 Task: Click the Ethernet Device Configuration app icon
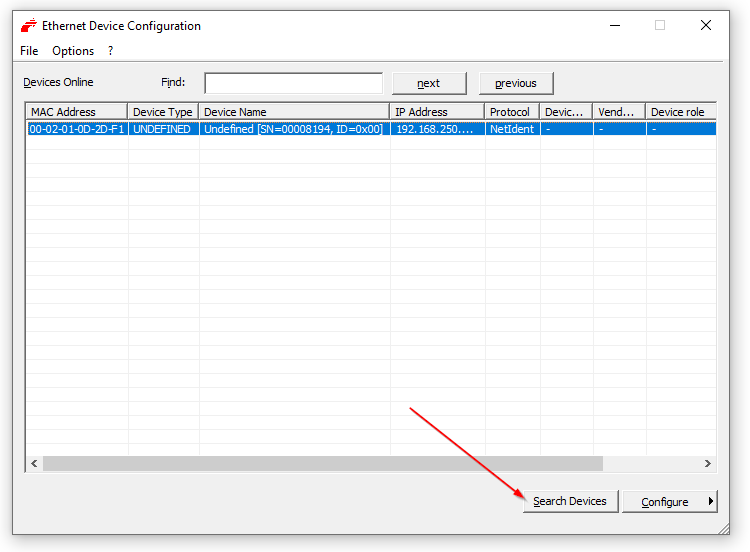(x=29, y=25)
